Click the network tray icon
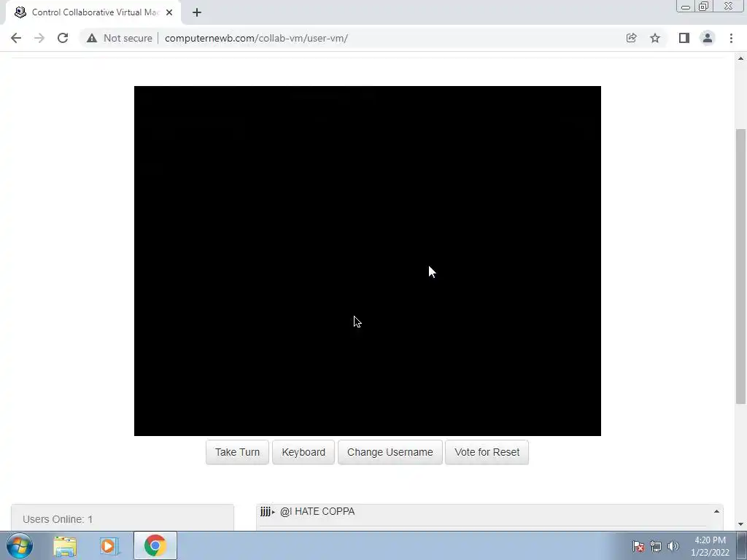 pos(656,546)
